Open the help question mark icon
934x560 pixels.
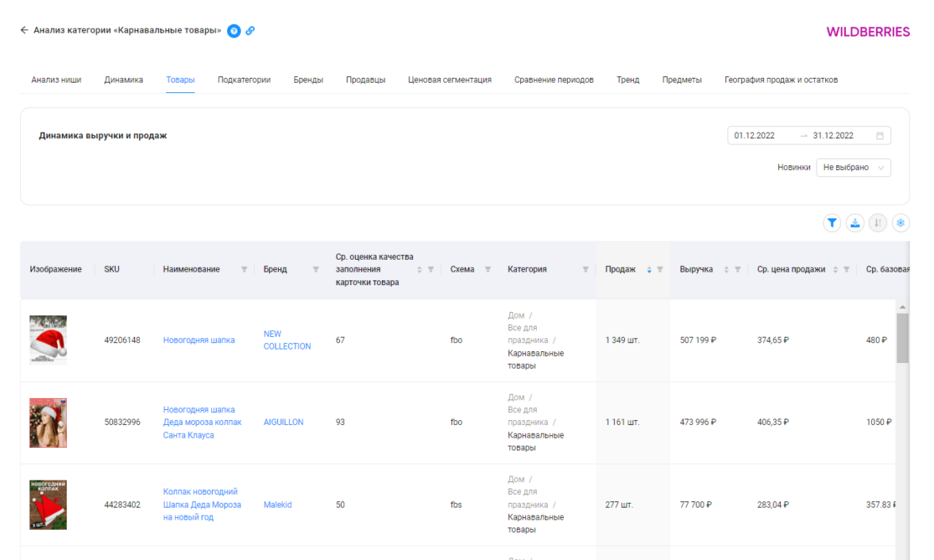coord(234,31)
